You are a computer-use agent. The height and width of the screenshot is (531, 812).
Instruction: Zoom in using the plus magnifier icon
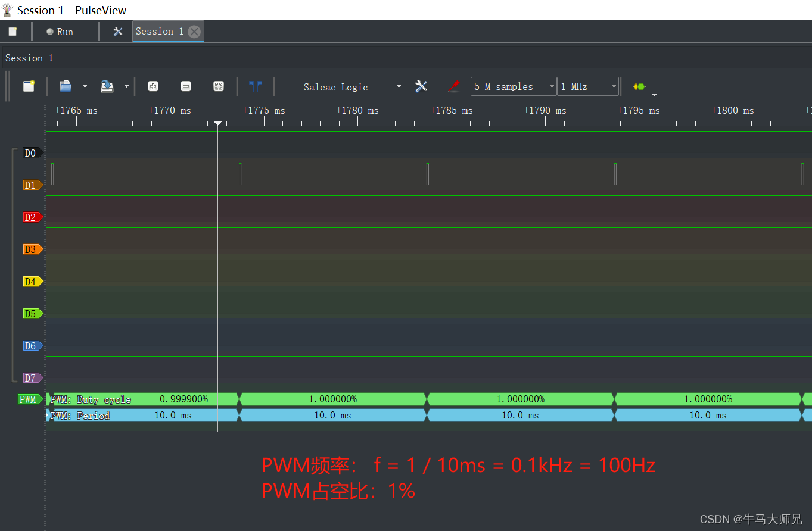point(153,86)
